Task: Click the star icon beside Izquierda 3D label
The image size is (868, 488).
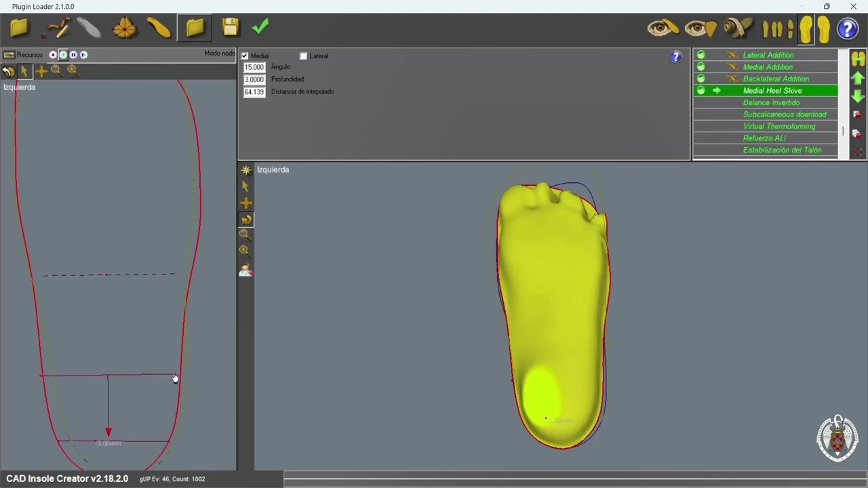Action: (x=245, y=170)
